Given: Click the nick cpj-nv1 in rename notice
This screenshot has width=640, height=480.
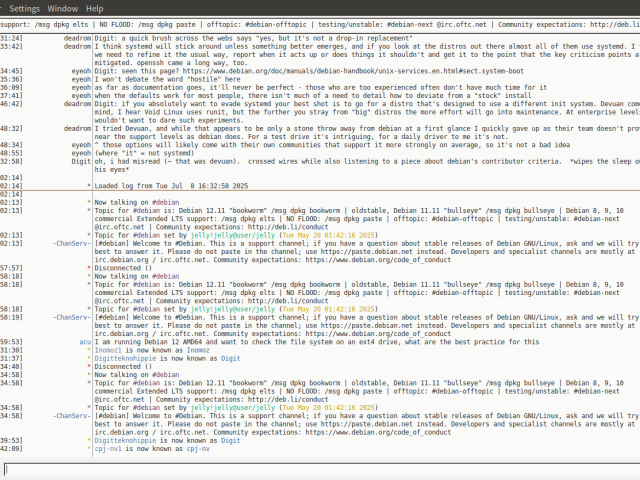Looking at the screenshot, I should pyautogui.click(x=108, y=449).
